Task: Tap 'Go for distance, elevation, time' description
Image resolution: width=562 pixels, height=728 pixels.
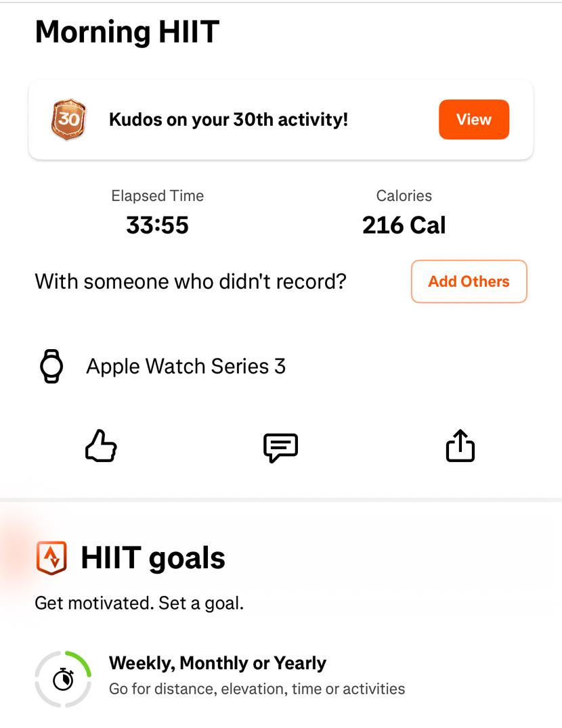Action: (257, 689)
